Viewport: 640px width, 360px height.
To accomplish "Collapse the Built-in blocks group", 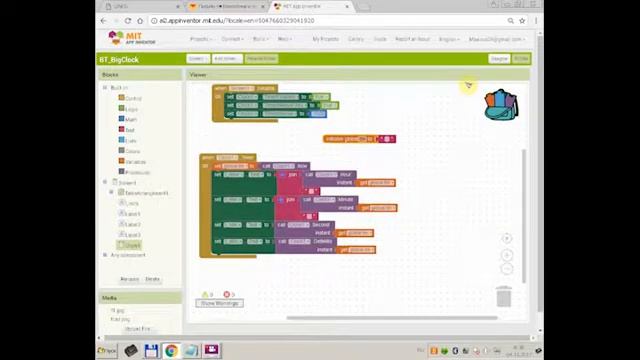I will pos(105,88).
